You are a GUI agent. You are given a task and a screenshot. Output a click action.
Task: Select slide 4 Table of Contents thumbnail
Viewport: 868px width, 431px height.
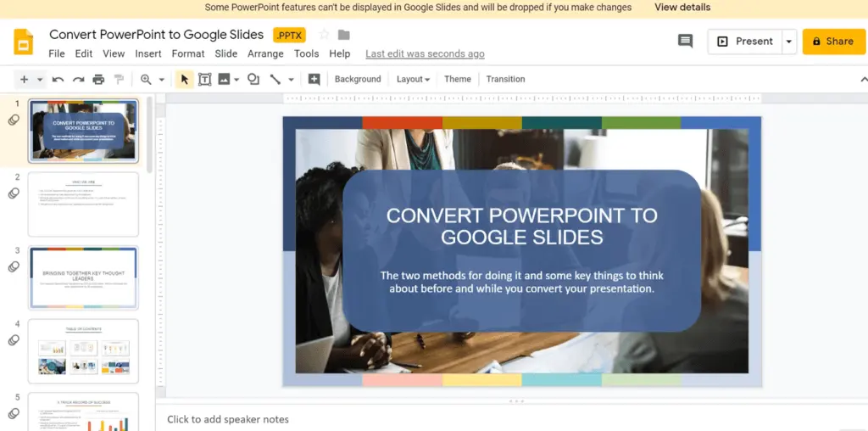pyautogui.click(x=83, y=351)
